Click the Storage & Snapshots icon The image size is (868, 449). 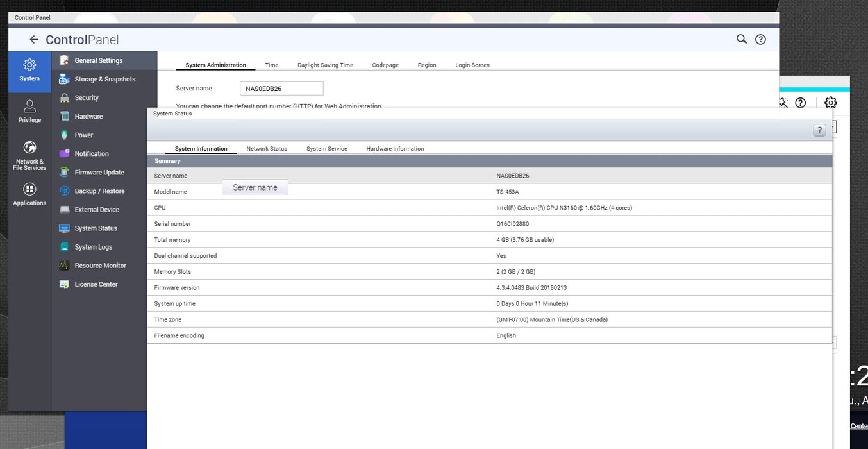click(x=64, y=79)
